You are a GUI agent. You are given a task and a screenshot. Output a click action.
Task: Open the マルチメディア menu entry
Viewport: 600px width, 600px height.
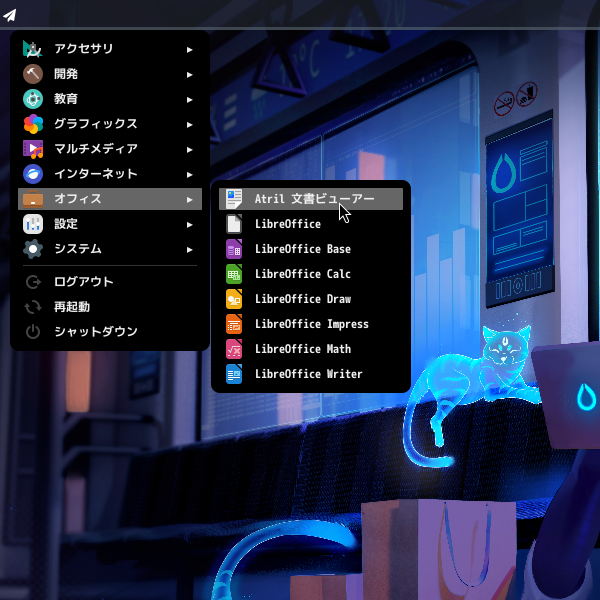click(x=110, y=149)
